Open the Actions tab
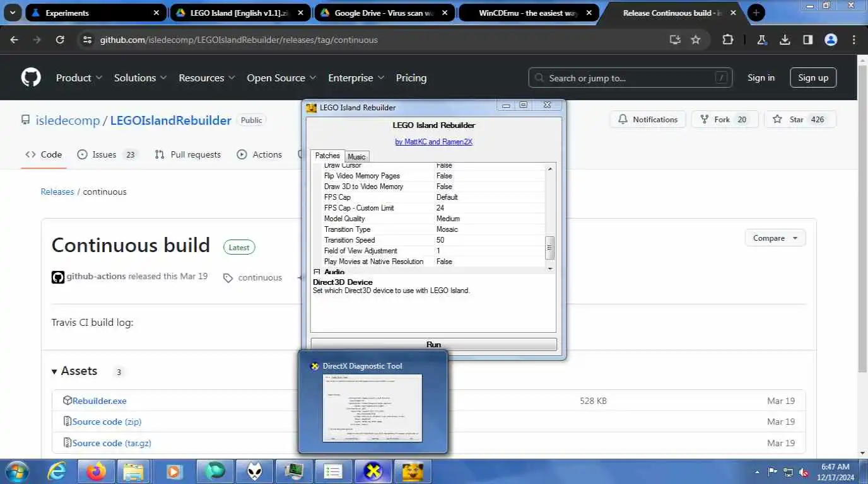The width and height of the screenshot is (868, 484). point(259,154)
